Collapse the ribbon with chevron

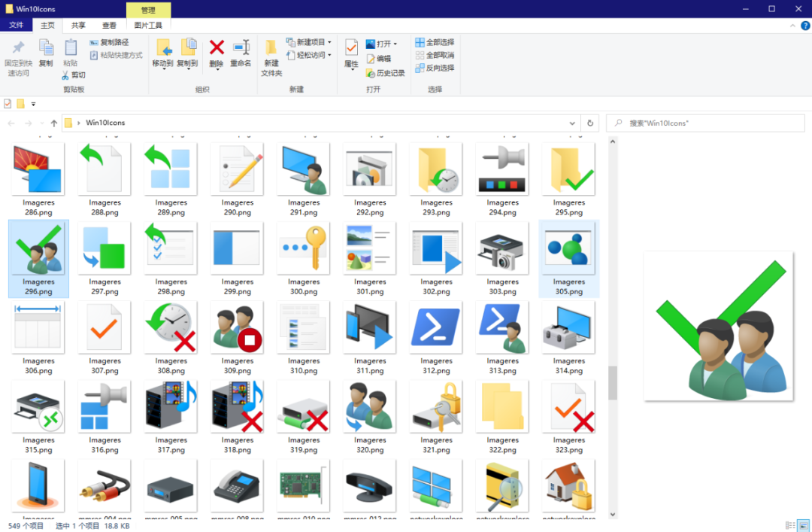tap(792, 26)
